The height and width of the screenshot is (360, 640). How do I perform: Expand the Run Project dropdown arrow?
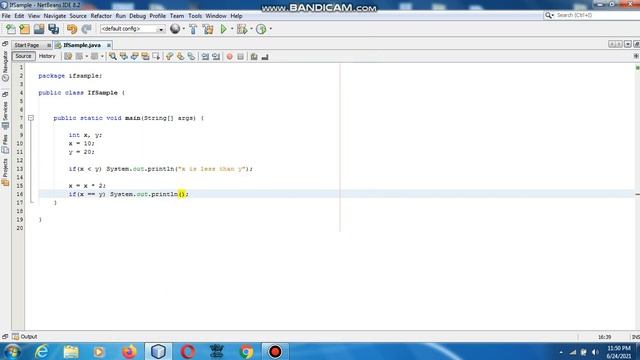pyautogui.click(x=232, y=29)
